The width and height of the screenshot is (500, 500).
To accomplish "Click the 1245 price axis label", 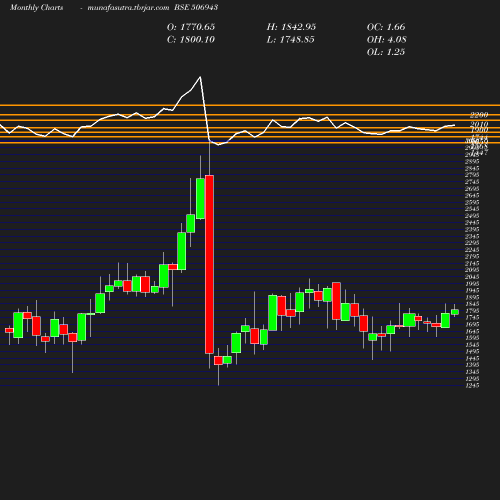I will 472,385.
